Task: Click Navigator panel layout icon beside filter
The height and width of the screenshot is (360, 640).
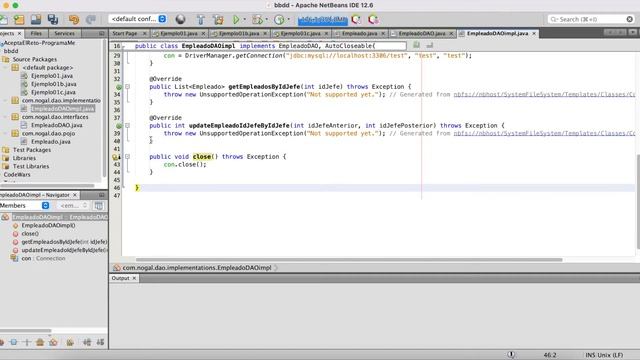Action: click(99, 206)
